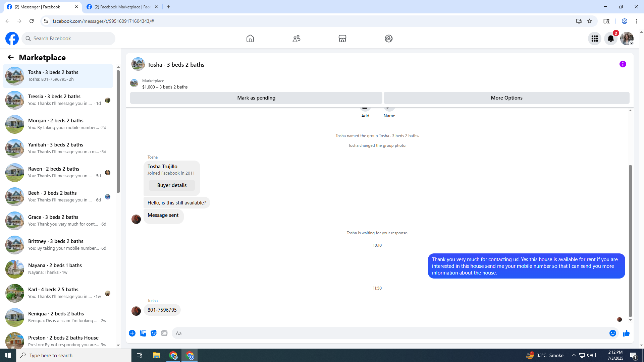This screenshot has height=362, width=644.
Task: Show hidden system tray icons chevron
Action: 574,355
